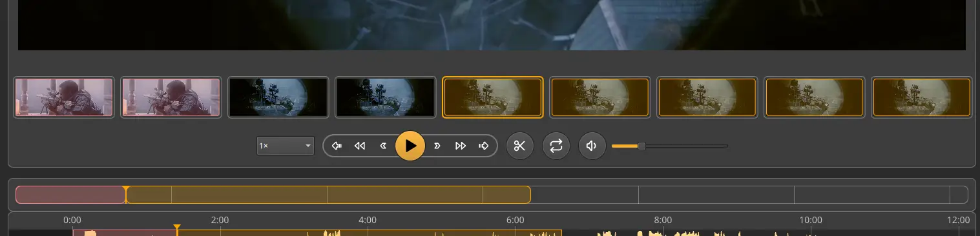Jump to next segment boundary arrow

pos(484,146)
